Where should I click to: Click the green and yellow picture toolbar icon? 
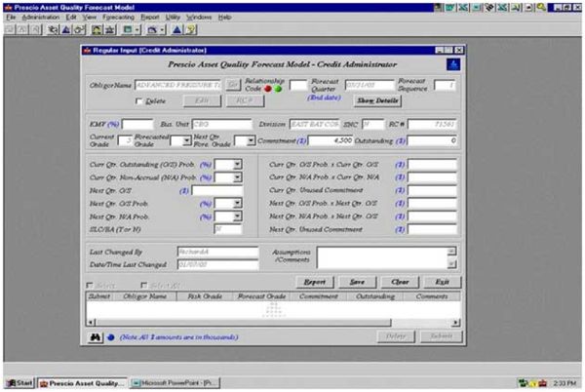pyautogui.click(x=97, y=29)
